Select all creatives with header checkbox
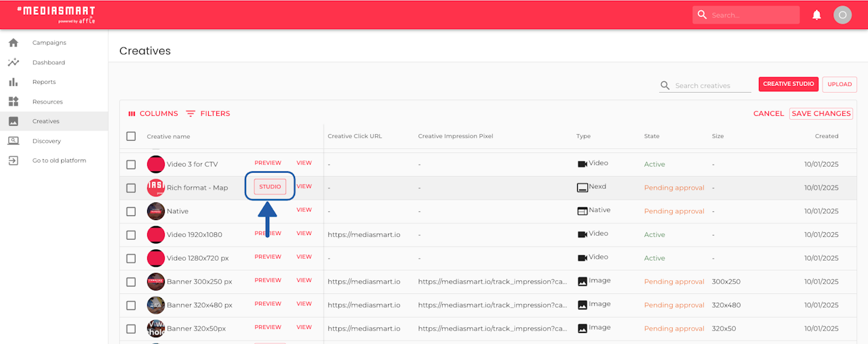This screenshot has height=344, width=868. 131,136
